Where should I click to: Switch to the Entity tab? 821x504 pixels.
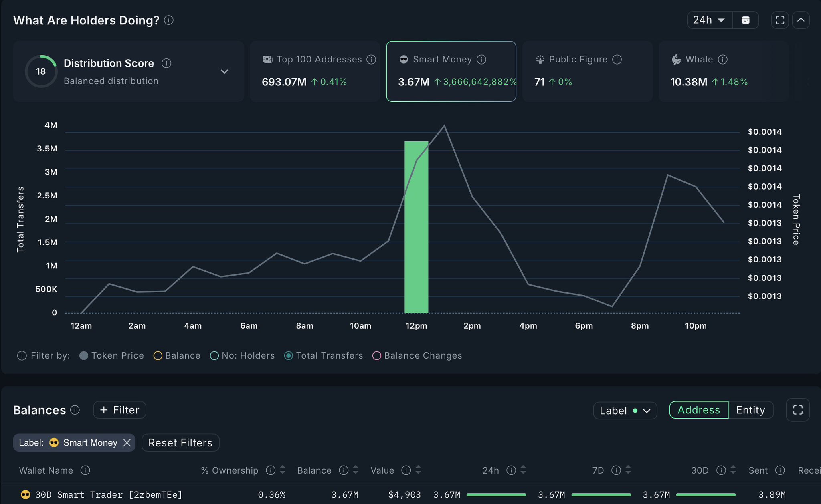(750, 410)
